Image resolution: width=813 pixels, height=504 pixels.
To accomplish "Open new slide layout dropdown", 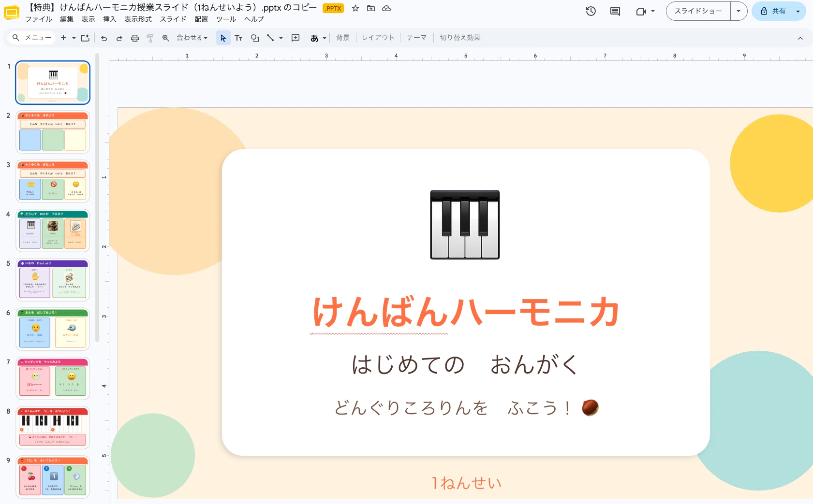I will 74,38.
